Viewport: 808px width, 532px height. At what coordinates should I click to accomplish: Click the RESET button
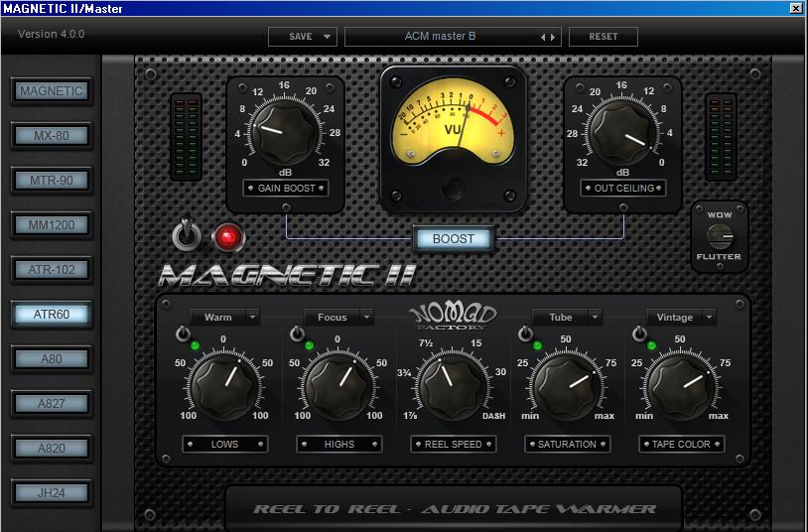tap(604, 37)
